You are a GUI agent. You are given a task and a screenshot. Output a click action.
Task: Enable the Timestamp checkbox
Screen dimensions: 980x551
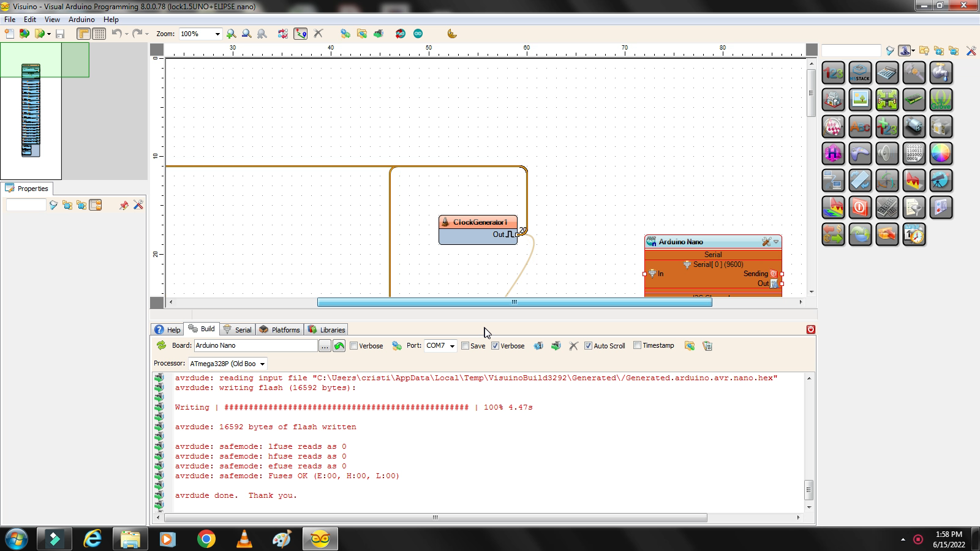(637, 345)
